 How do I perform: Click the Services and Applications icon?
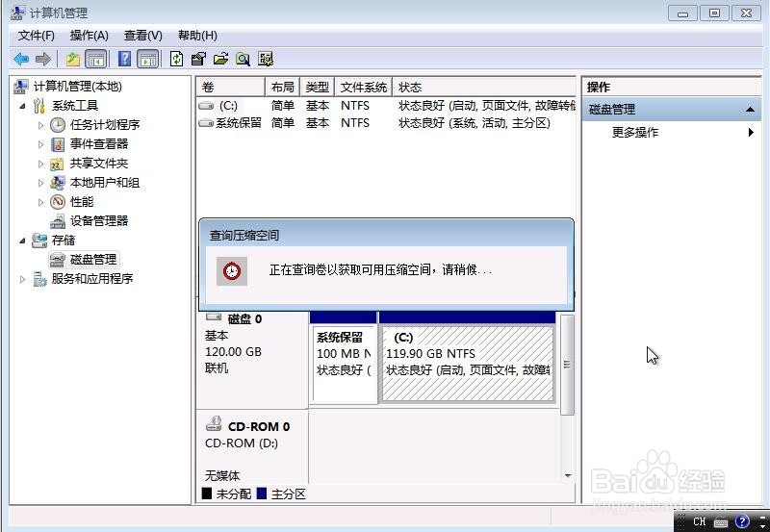coord(39,279)
